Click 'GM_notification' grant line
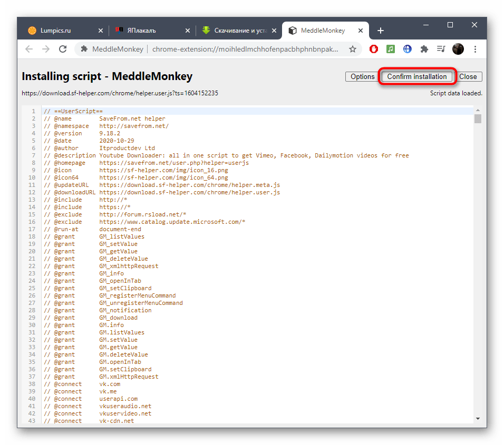The height and width of the screenshot is (445, 504). coord(125,311)
